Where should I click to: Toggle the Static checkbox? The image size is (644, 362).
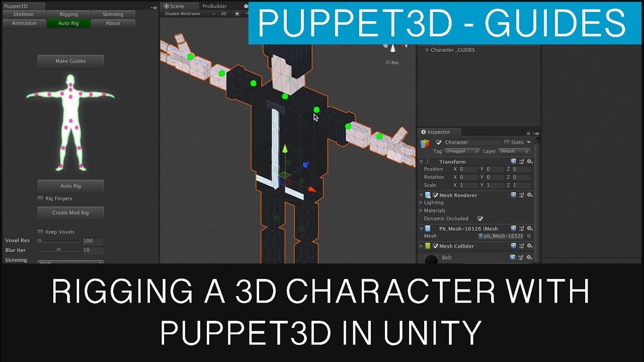coord(507,142)
